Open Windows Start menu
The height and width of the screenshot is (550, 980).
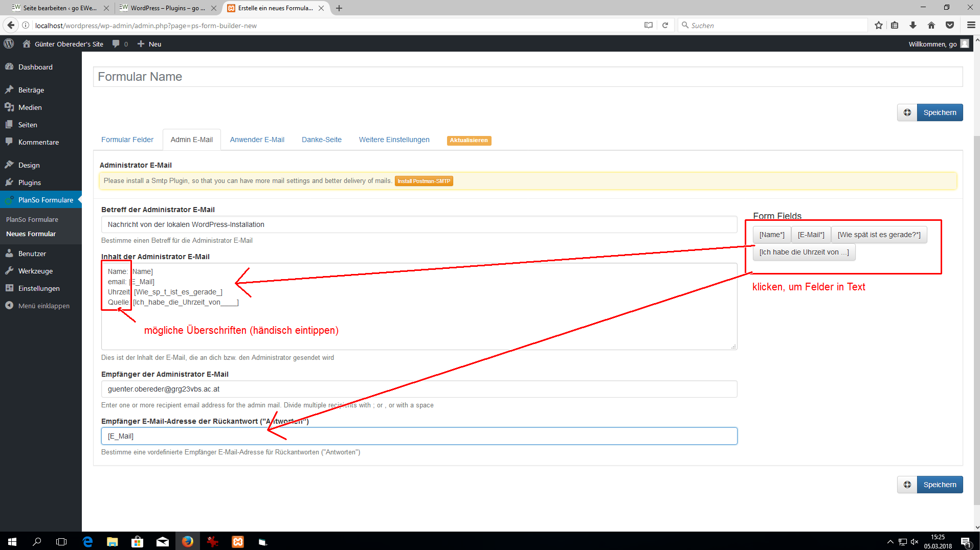tap(12, 541)
